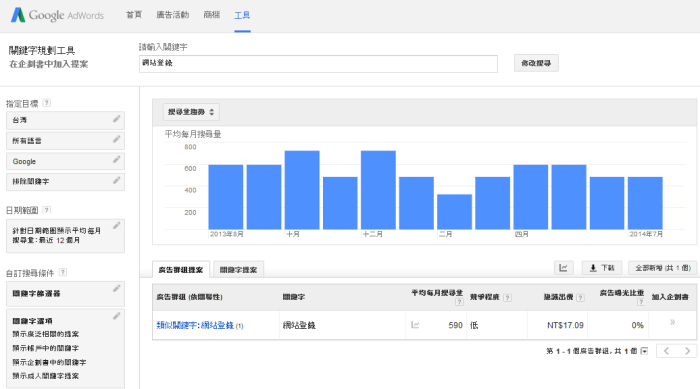Go to next results page arrow
This screenshot has height=389, width=700.
point(687,351)
